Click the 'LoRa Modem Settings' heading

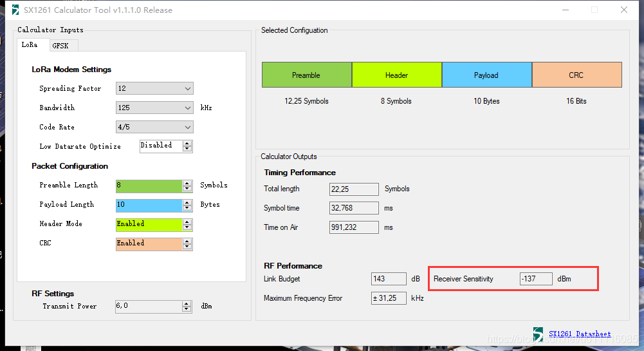point(71,70)
